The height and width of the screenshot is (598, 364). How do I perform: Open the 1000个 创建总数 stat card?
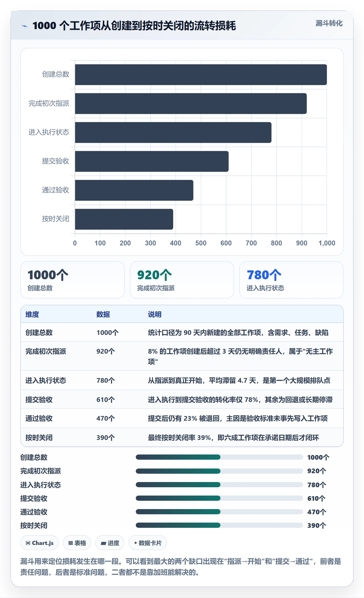[x=73, y=280]
